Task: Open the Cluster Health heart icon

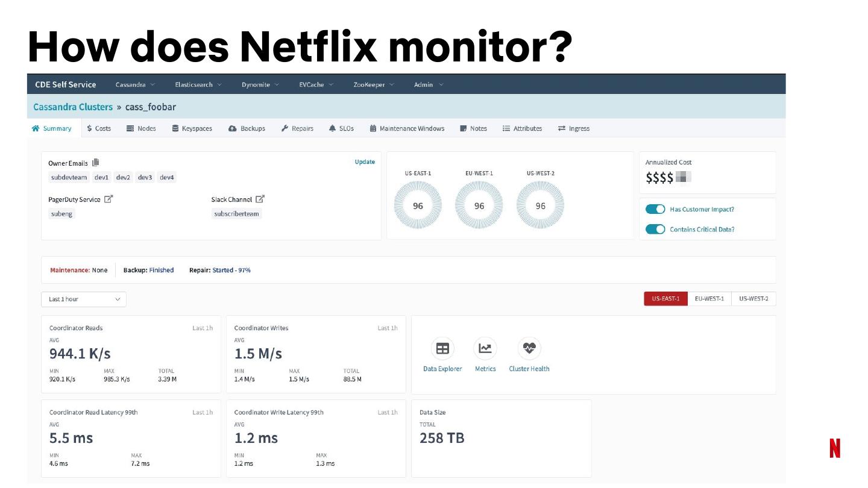Action: pyautogui.click(x=529, y=349)
